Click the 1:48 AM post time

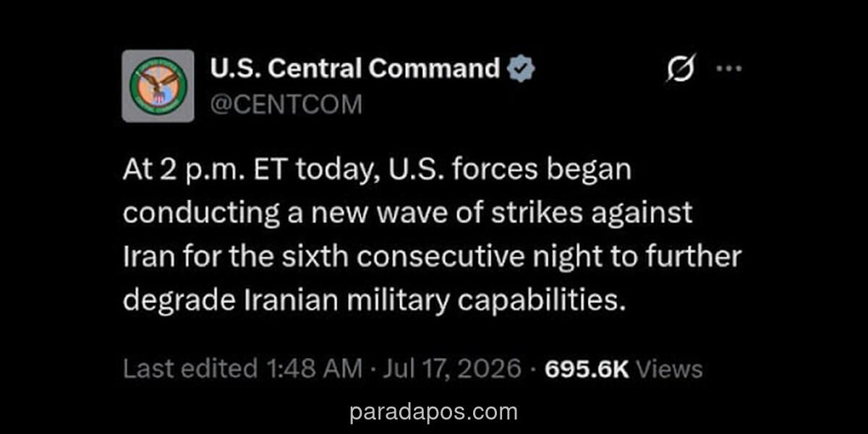[x=313, y=369]
